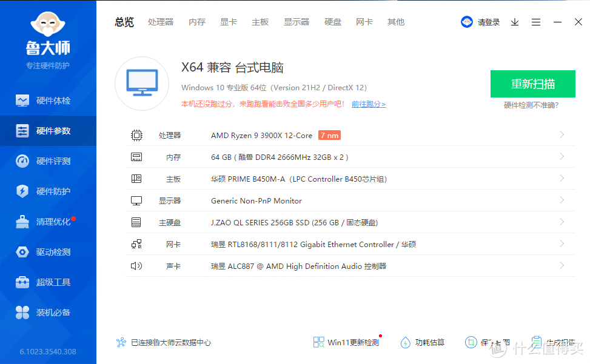590x364 pixels.
Task: Click the desktop computer monitor icon
Action: 142,84
